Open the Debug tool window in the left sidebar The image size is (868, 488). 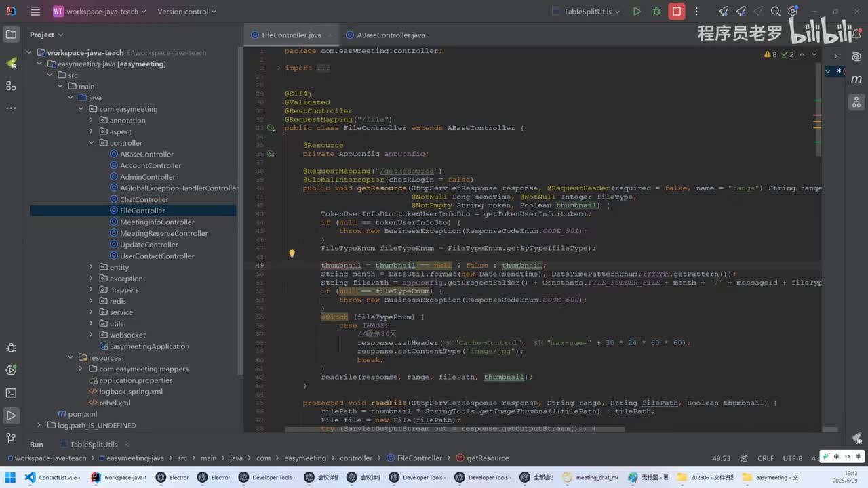point(11,348)
